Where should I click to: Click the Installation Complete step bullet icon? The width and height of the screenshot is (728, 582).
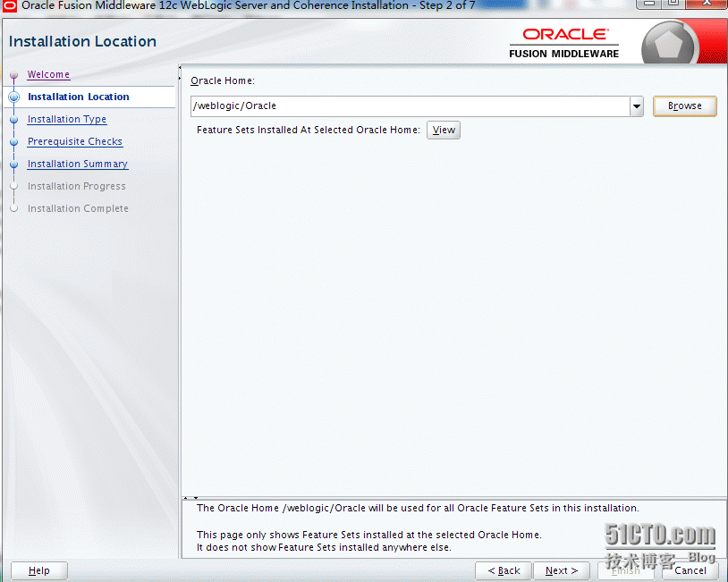(x=14, y=208)
